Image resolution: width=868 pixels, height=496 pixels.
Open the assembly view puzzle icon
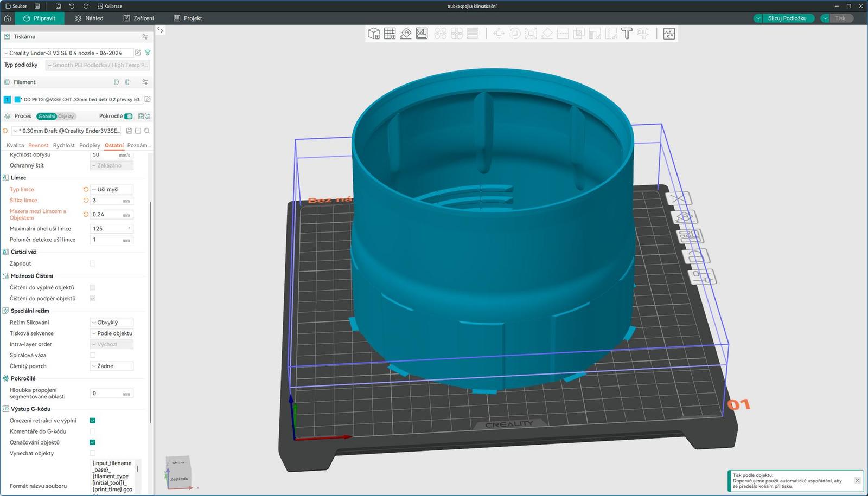[x=669, y=34]
